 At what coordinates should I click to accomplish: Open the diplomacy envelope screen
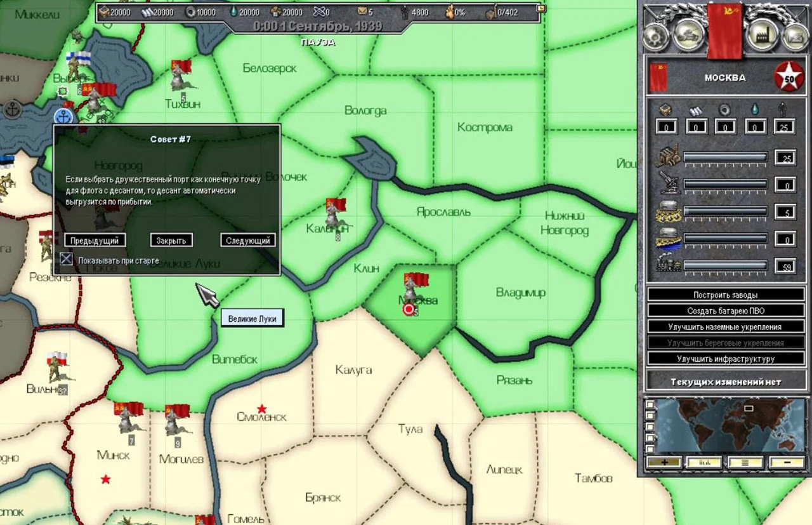pos(795,37)
